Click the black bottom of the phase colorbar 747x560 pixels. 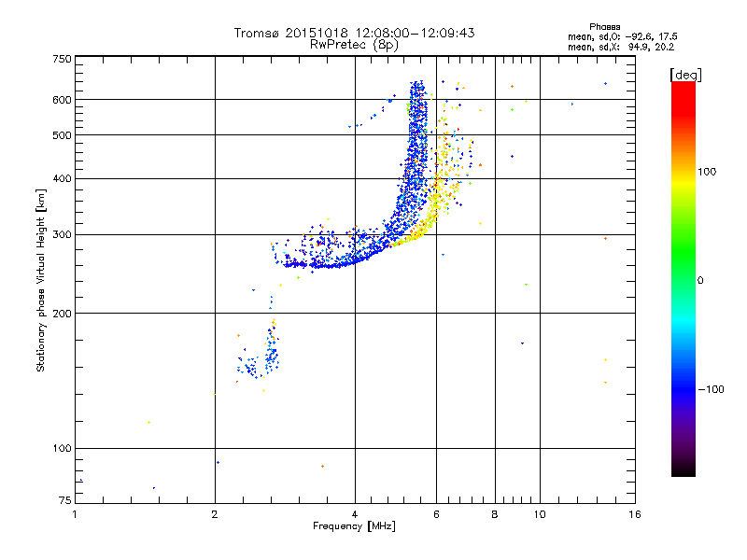[x=684, y=469]
